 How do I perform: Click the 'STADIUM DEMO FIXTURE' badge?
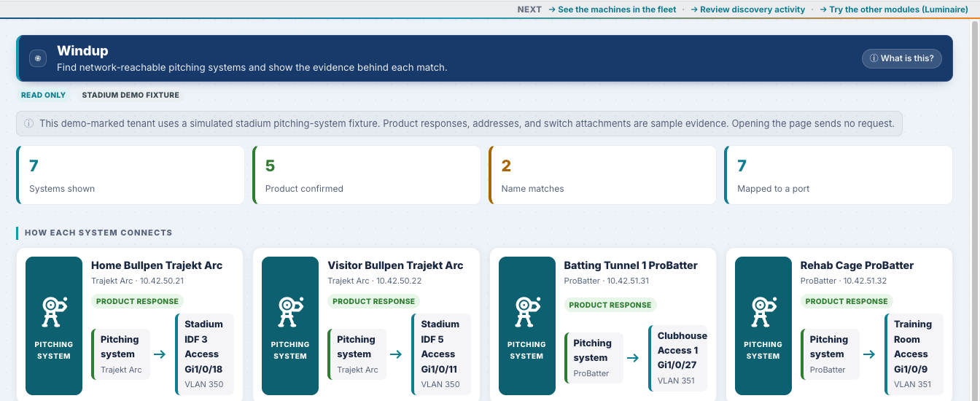130,95
